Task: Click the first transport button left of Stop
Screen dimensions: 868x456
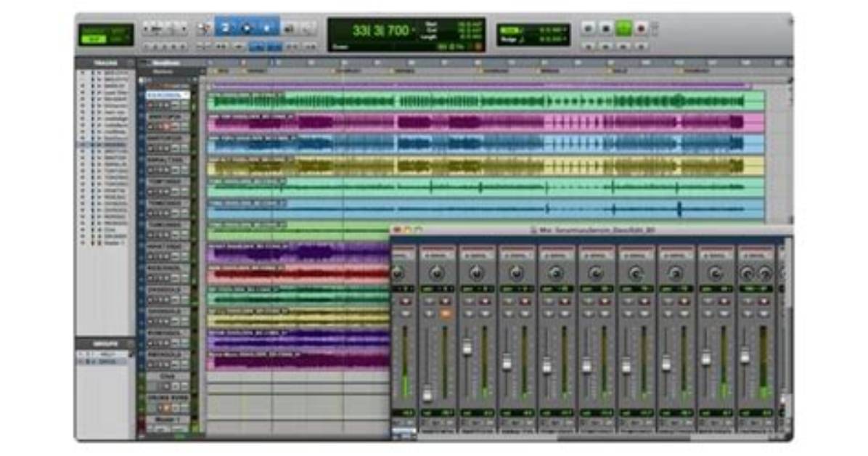Action: point(589,29)
